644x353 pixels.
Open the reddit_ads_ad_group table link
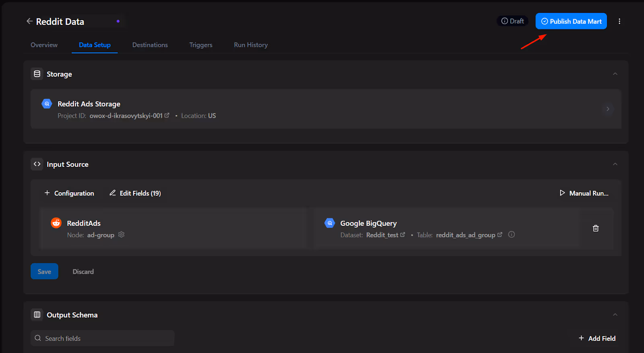click(x=466, y=235)
